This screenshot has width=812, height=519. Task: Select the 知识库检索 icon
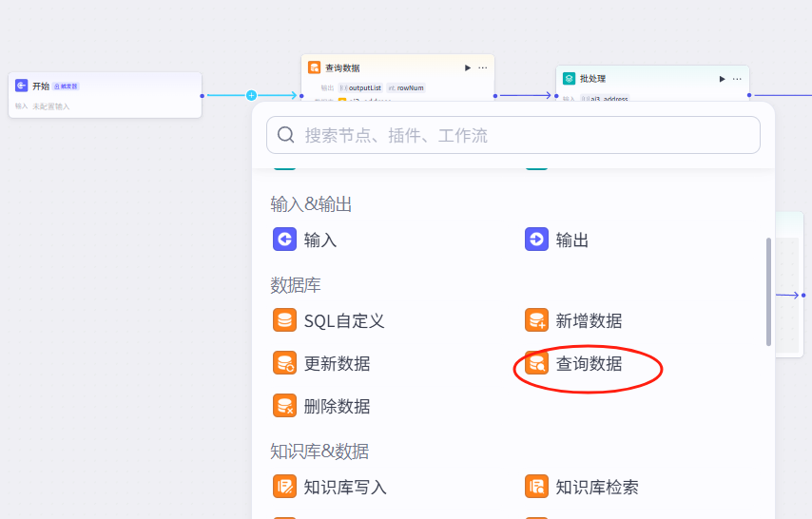pyautogui.click(x=536, y=487)
